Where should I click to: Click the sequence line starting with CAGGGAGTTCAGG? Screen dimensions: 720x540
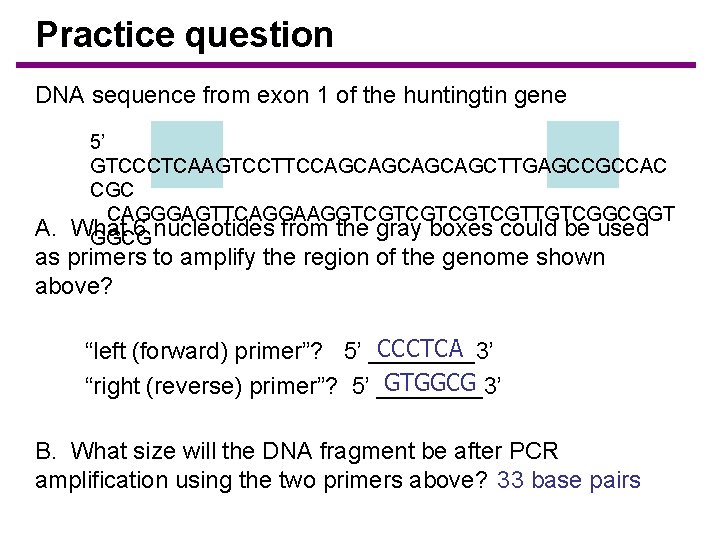(390, 213)
